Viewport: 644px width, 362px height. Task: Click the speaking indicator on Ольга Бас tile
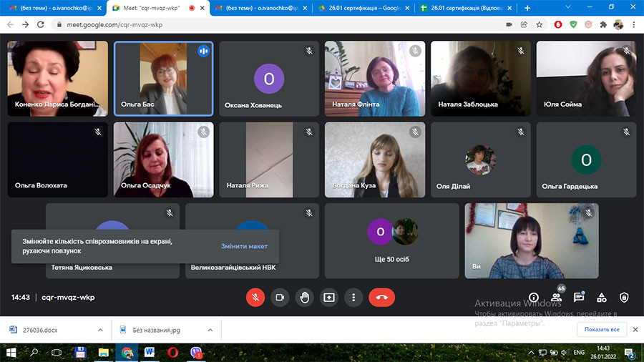click(203, 51)
